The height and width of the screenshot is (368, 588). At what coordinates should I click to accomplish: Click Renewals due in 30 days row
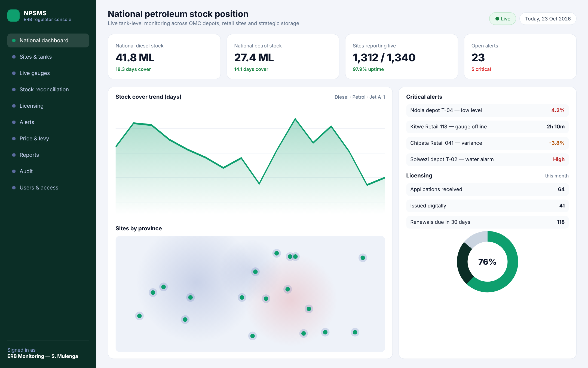click(487, 222)
